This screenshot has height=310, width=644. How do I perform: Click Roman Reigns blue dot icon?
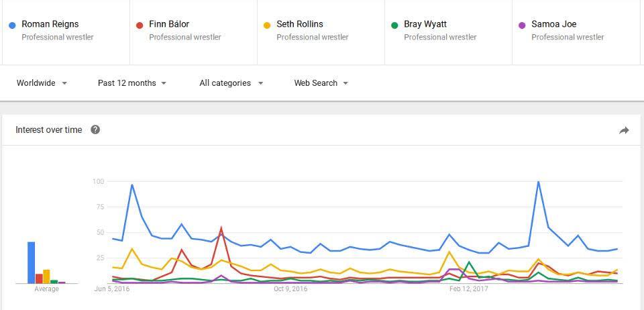13,25
